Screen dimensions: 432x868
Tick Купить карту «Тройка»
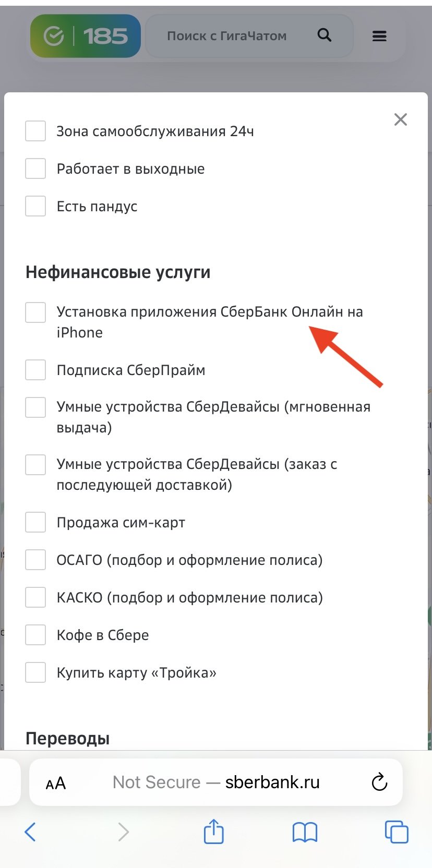pyautogui.click(x=35, y=672)
